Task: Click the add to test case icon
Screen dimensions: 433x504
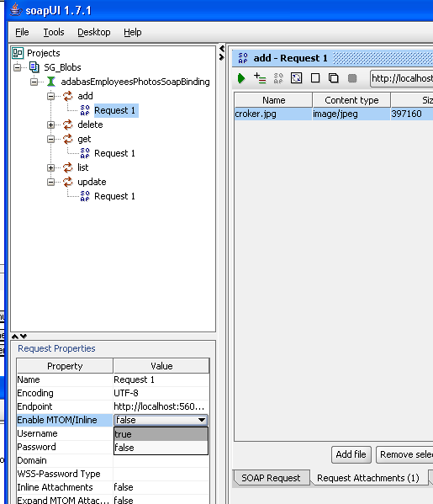Action: 260,78
